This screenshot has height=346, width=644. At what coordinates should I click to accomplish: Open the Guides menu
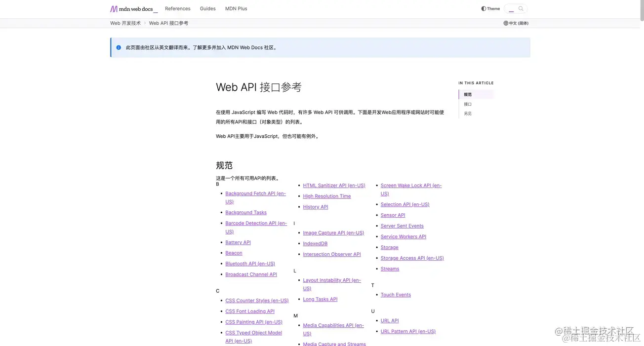pyautogui.click(x=207, y=8)
